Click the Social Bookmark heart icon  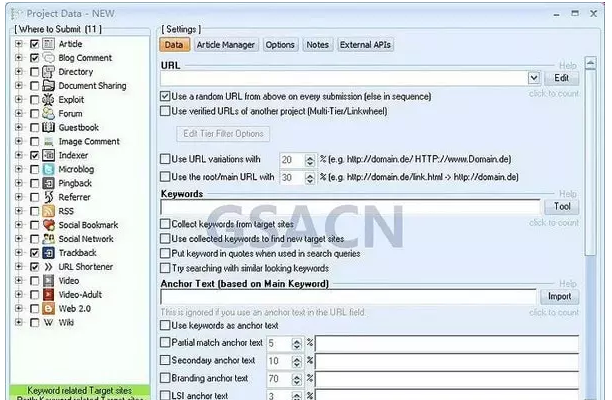click(x=48, y=225)
